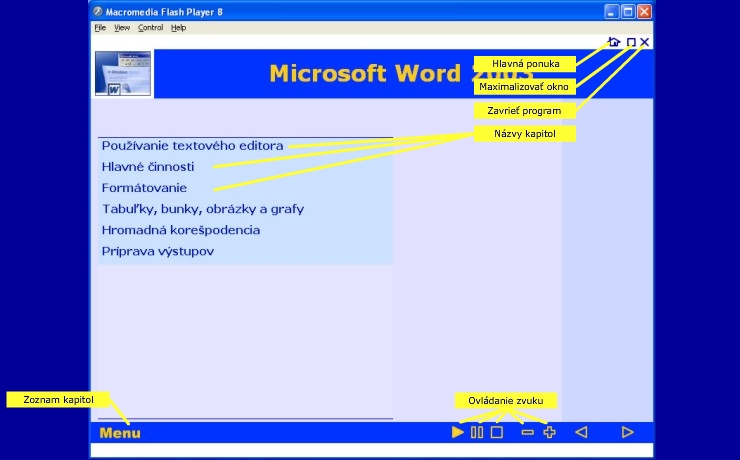Start audio with the play button
The width and height of the screenshot is (740, 460).
click(x=457, y=432)
